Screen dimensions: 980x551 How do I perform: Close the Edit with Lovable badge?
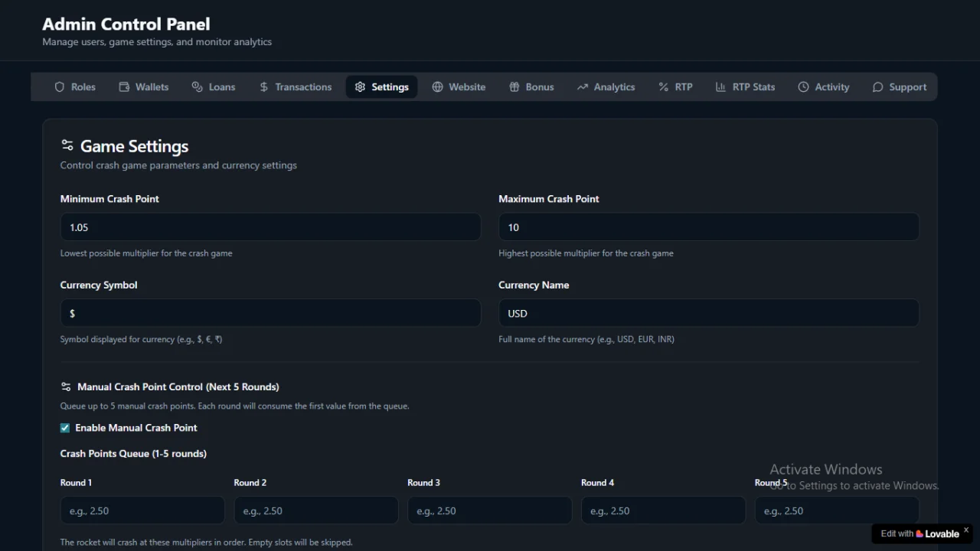click(966, 530)
